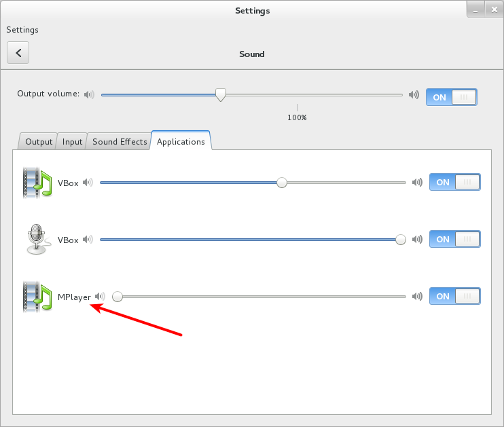Screen dimensions: 504x427
Task: Turn off the MPlayer ON switch
Action: [x=455, y=296]
